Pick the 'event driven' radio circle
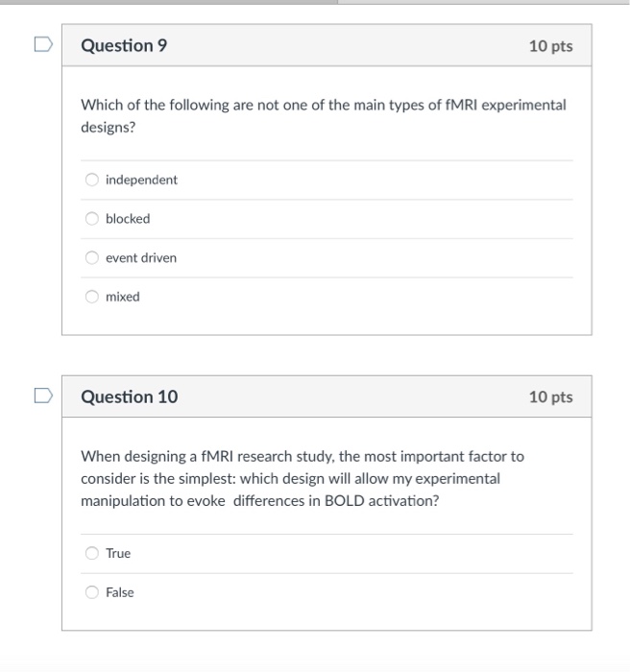Viewport: 630px width, 672px height. click(92, 257)
